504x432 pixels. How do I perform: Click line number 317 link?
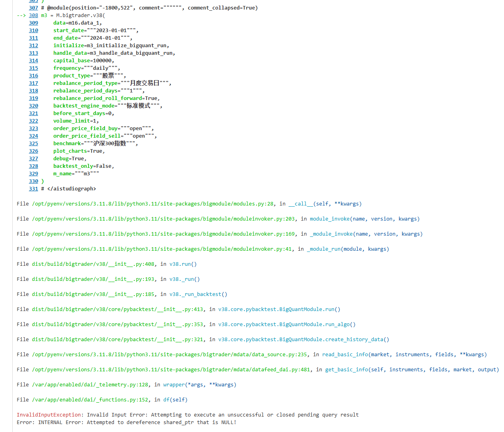pyautogui.click(x=33, y=83)
